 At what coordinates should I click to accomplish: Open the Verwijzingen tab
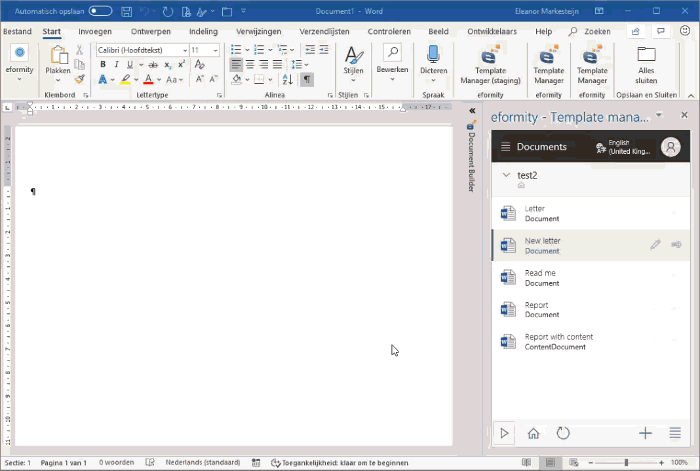coord(259,31)
